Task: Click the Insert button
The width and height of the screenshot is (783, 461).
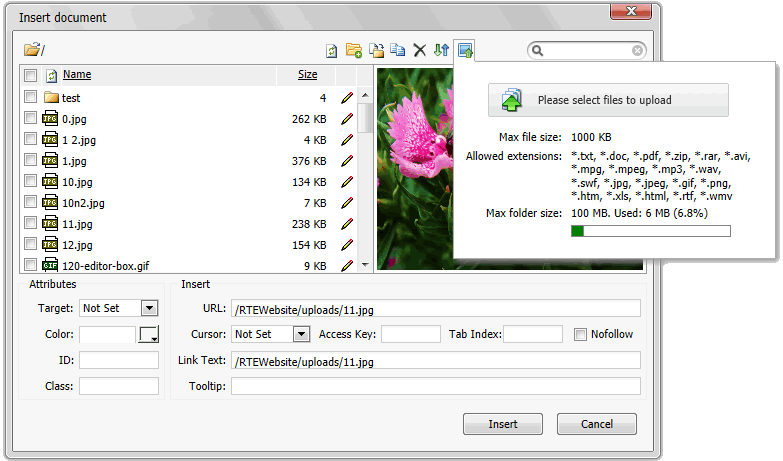Action: pos(502,424)
